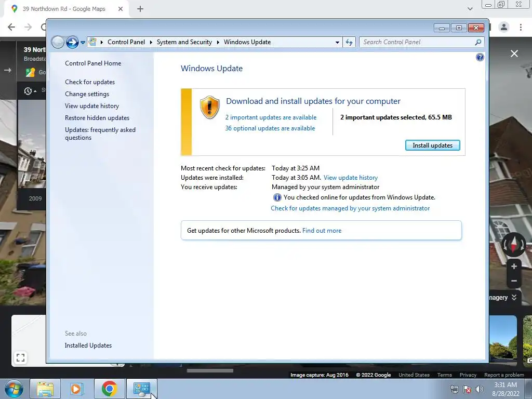
Task: Click the Forward arrow navigation button
Action: point(72,43)
